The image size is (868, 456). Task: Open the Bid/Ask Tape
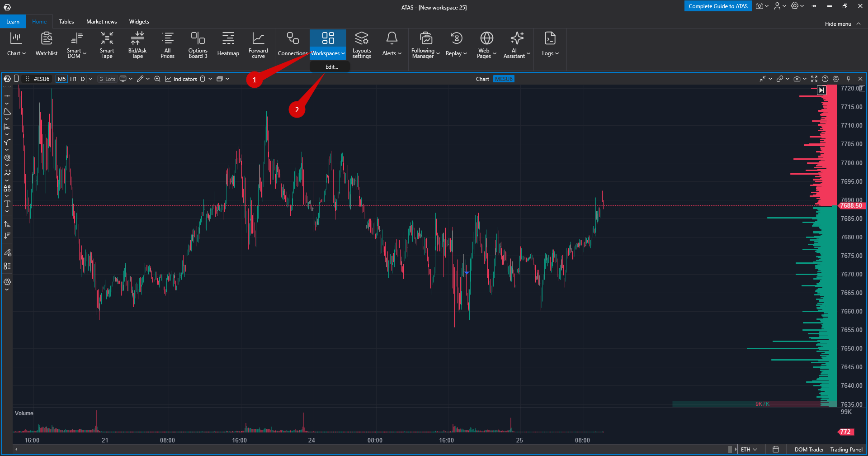[137, 44]
